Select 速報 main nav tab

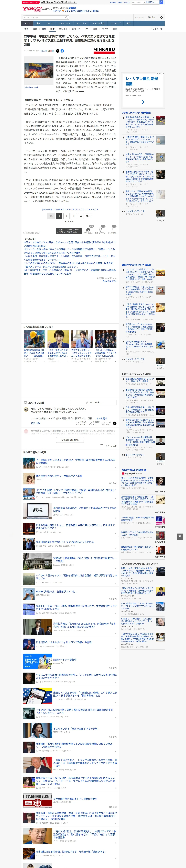[x=38, y=23]
